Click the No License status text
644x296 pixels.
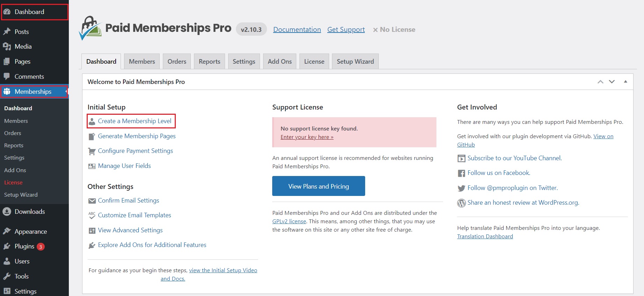pos(394,29)
